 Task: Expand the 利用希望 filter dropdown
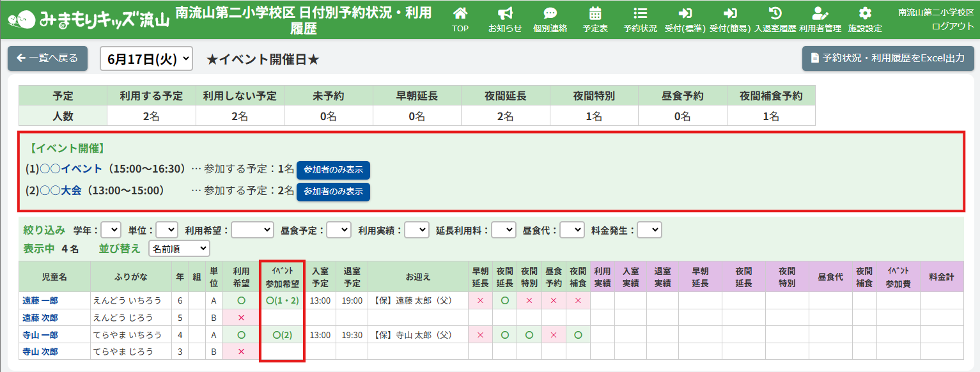(x=253, y=230)
